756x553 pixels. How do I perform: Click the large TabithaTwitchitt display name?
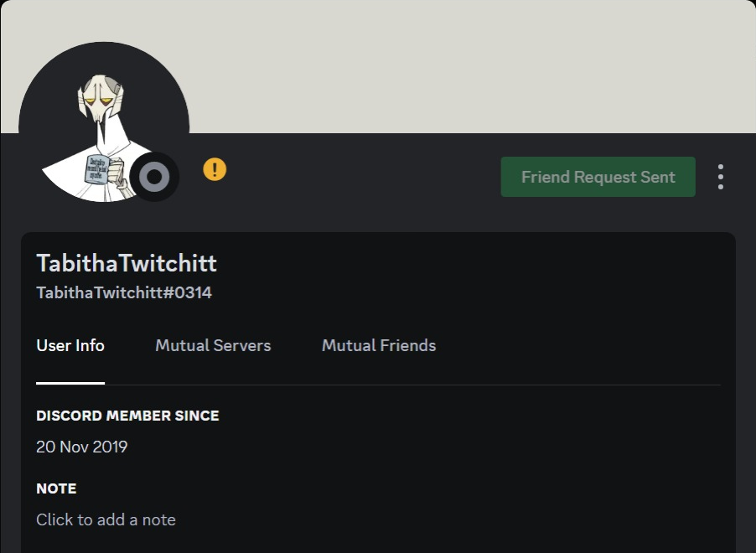pos(127,263)
